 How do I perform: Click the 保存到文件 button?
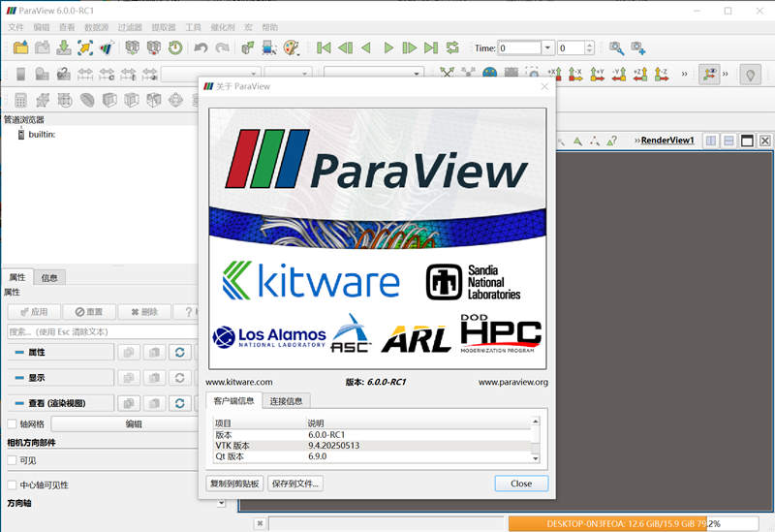click(x=295, y=484)
